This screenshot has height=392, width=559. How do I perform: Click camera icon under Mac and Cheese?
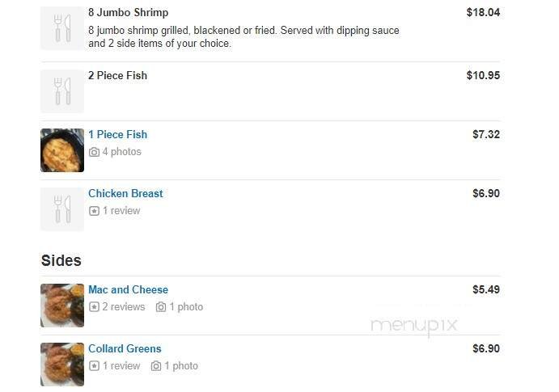161,307
